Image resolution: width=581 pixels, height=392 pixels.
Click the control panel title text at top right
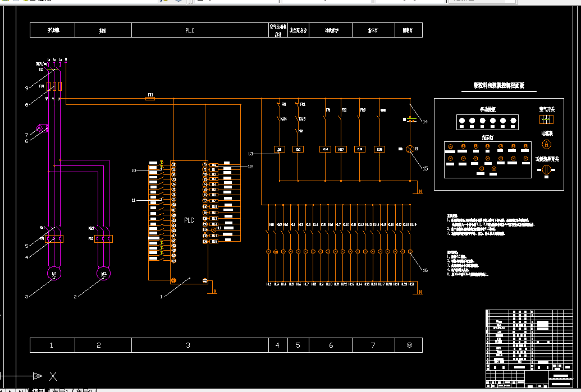[x=498, y=85]
